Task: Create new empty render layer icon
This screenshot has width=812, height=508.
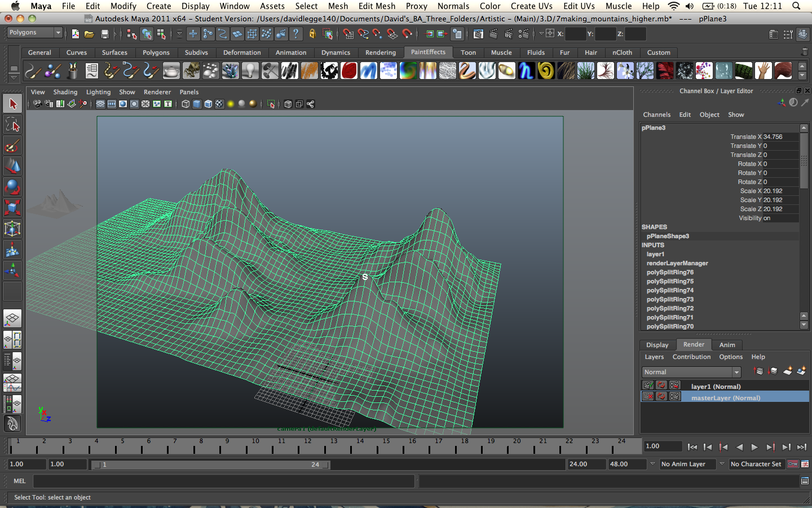Action: (788, 371)
